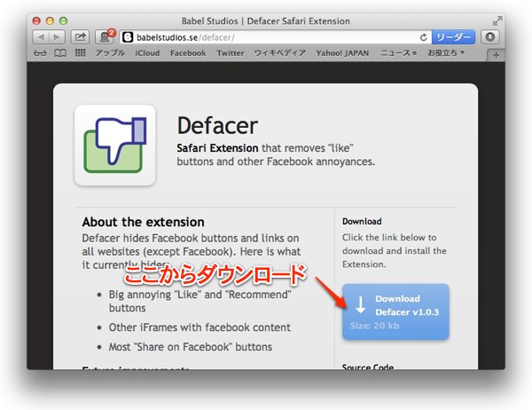Click the 'Download' sidebar heading
The image size is (532, 410).
click(362, 222)
